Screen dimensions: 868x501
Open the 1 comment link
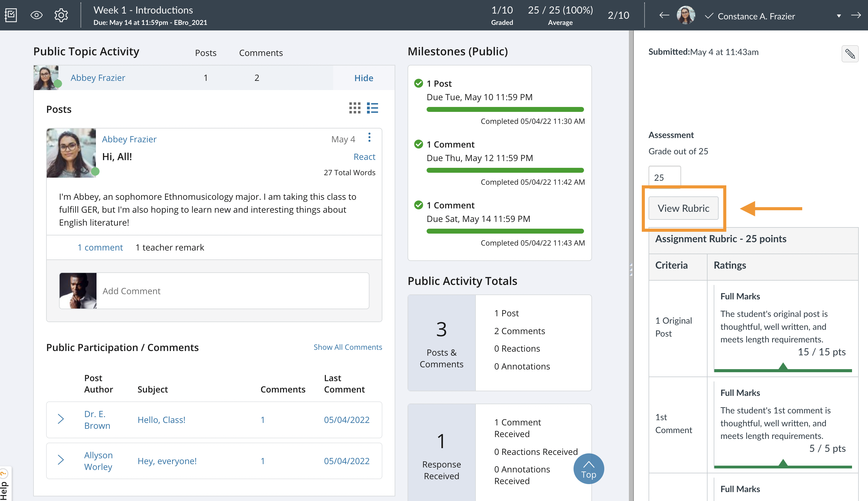tap(100, 247)
